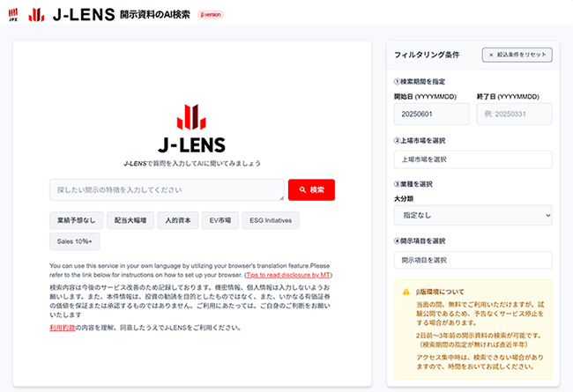The width and height of the screenshot is (573, 392).
Task: Click the large J-LENS center logo
Action: point(191,129)
